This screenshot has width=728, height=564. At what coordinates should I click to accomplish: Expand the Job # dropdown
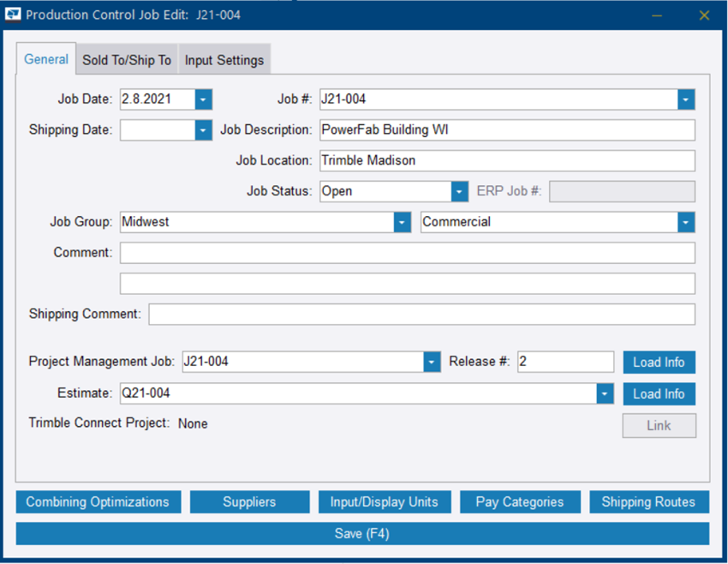point(685,99)
